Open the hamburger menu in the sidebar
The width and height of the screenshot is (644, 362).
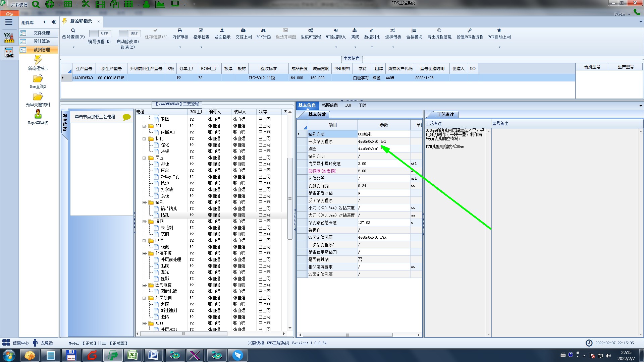9,22
